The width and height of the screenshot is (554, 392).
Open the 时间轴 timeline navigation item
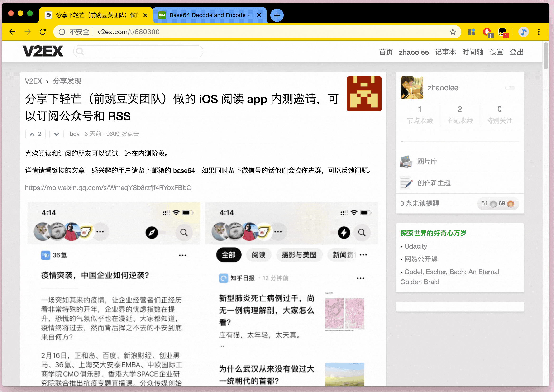coord(473,52)
